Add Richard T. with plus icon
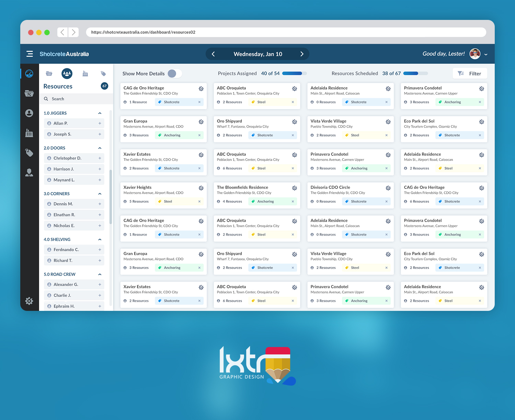The height and width of the screenshot is (420, 515). [100, 260]
